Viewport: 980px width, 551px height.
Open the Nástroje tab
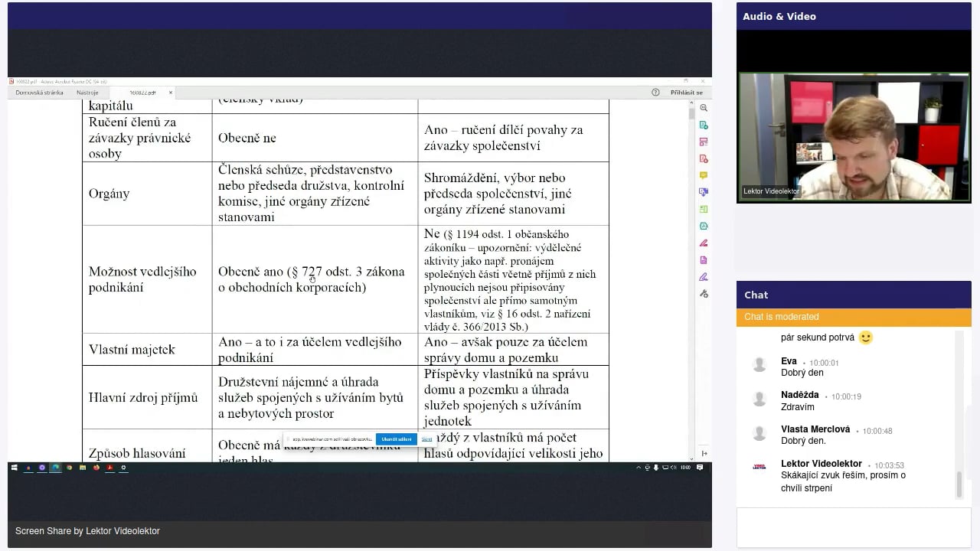(87, 93)
